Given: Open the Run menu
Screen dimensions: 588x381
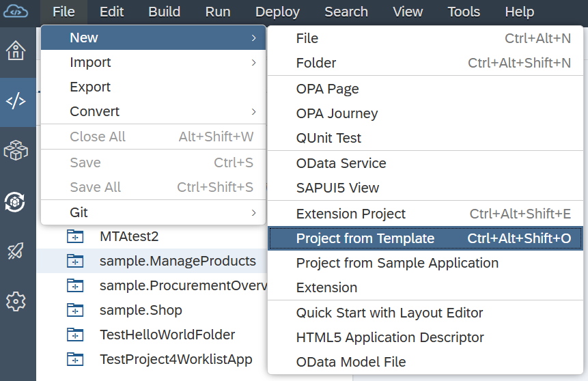Looking at the screenshot, I should tap(218, 12).
